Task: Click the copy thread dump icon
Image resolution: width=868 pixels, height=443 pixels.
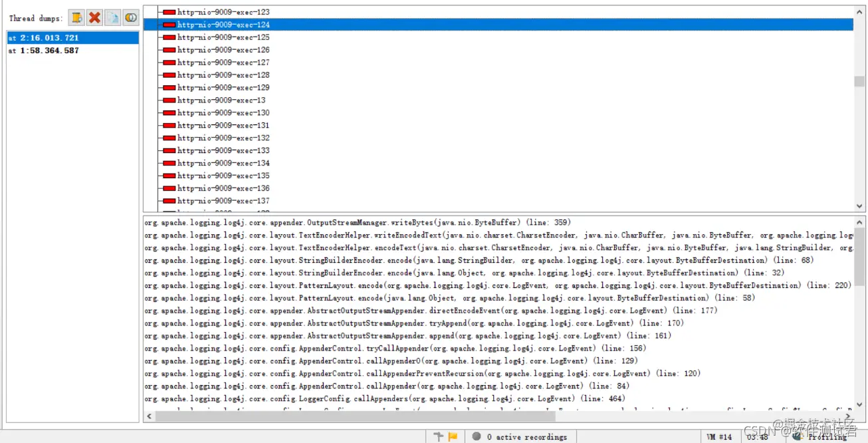Action: (113, 18)
